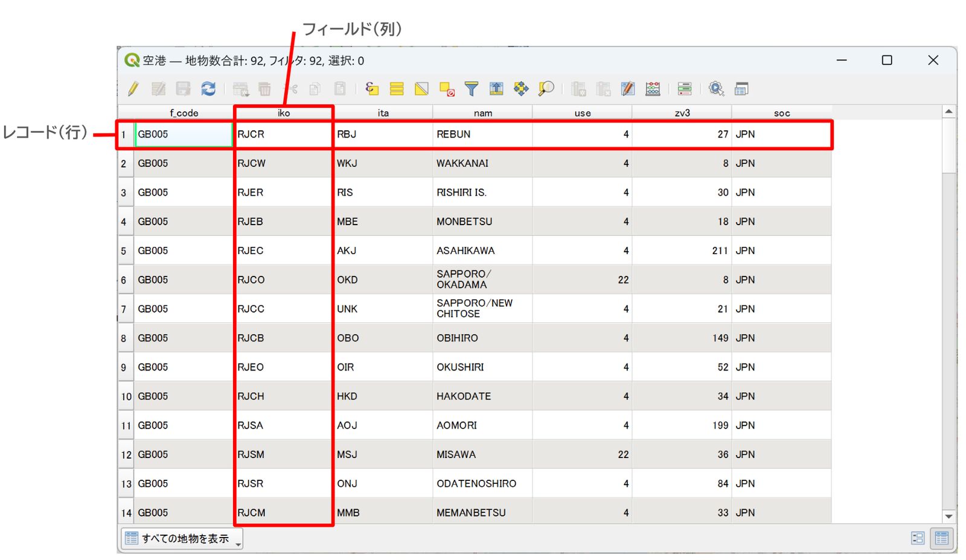This screenshot has height=560, width=966.
Task: Click the OKD cell in ita column
Action: [383, 280]
